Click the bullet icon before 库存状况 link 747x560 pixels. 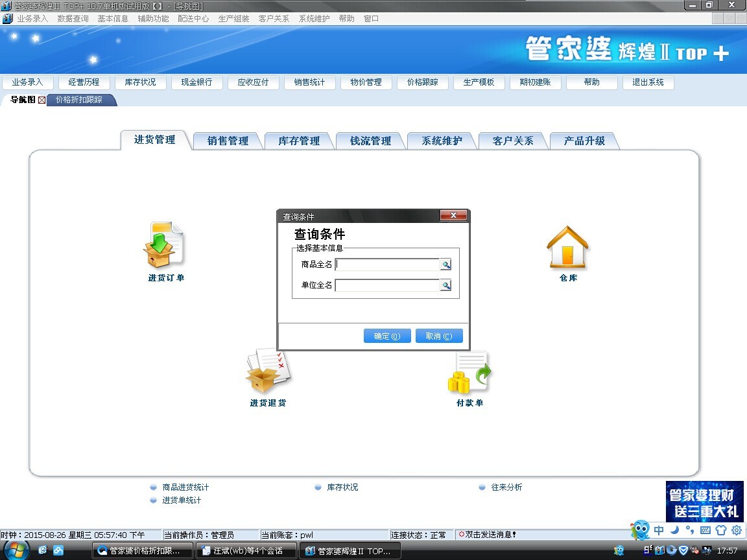(318, 487)
